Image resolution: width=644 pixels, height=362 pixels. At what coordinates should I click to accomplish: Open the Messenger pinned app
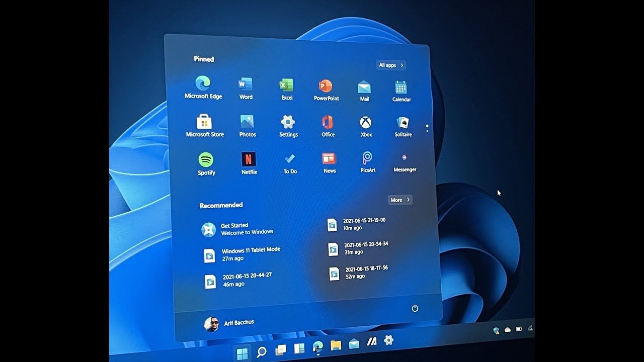pos(405,162)
